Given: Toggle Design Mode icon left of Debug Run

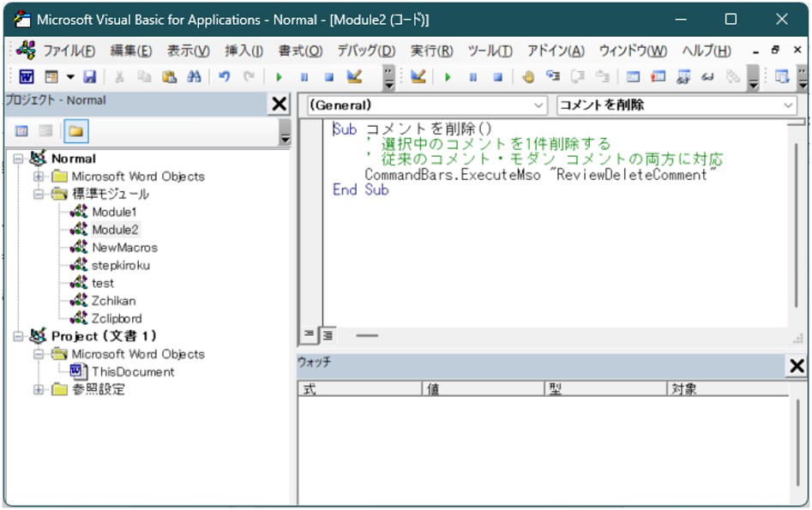Looking at the screenshot, I should (x=418, y=76).
